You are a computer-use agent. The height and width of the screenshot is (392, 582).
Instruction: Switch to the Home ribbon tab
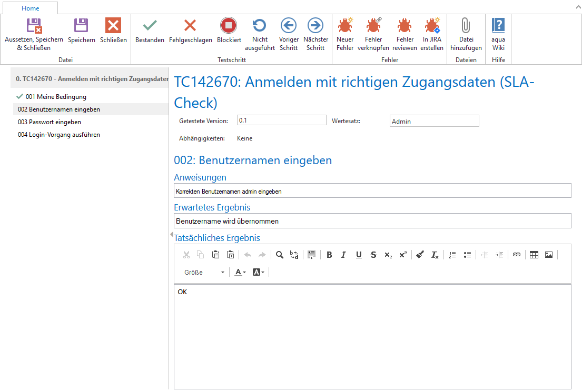pos(30,8)
